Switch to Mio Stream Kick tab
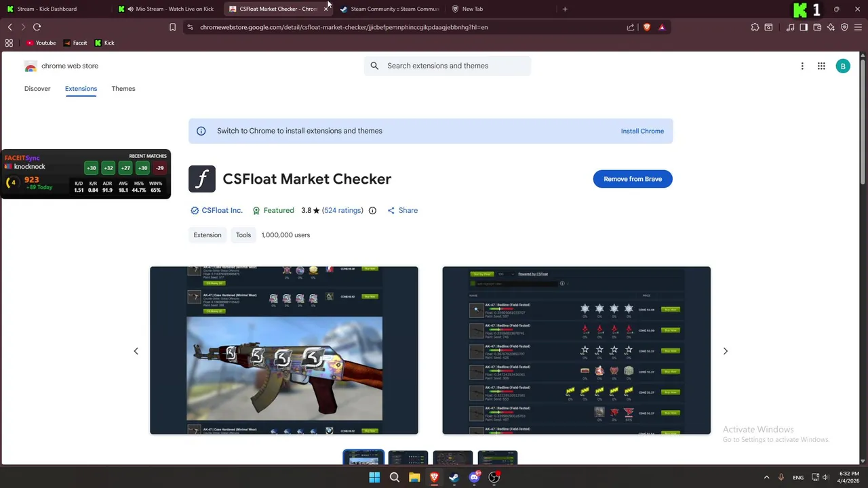Screen dimensions: 868x488 coord(167,9)
